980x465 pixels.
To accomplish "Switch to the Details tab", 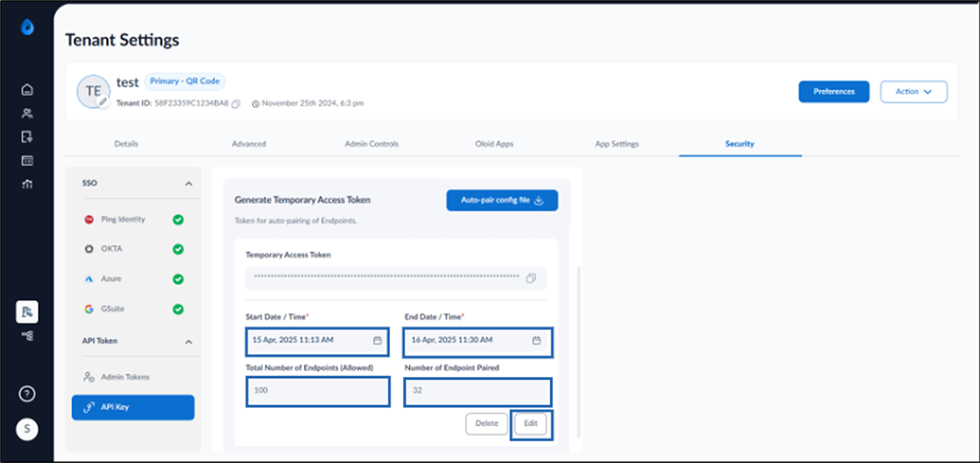I will pyautogui.click(x=126, y=144).
